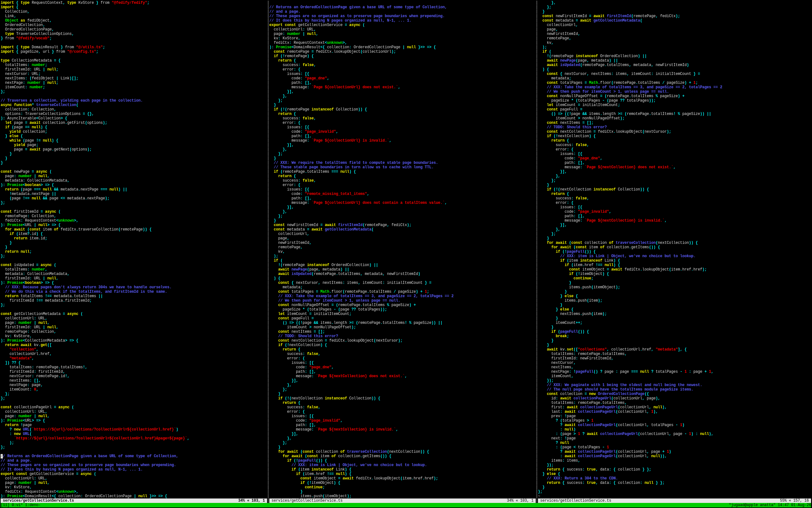
Task: Click the pageSize, url import from "@/config.ts"
Action: [x=49, y=52]
